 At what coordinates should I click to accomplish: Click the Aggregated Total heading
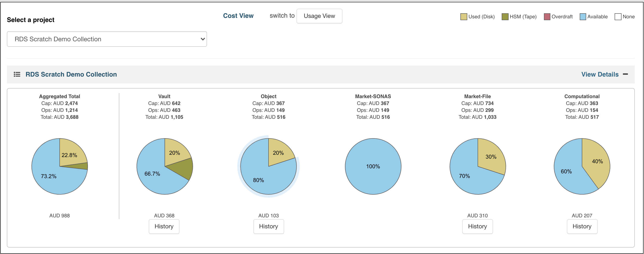(59, 97)
